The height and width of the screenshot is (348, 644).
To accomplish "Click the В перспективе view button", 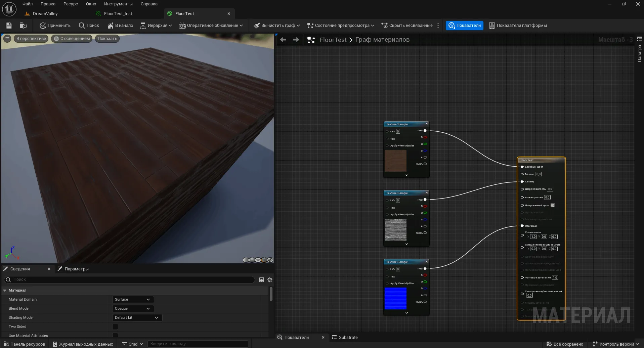I will coord(31,39).
